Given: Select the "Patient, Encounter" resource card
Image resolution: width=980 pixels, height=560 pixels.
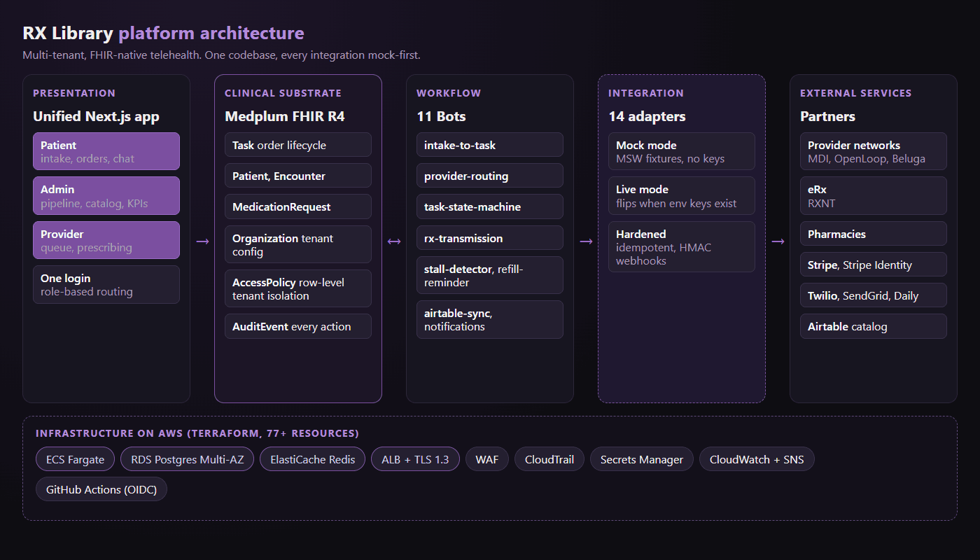Looking at the screenshot, I should (x=298, y=176).
